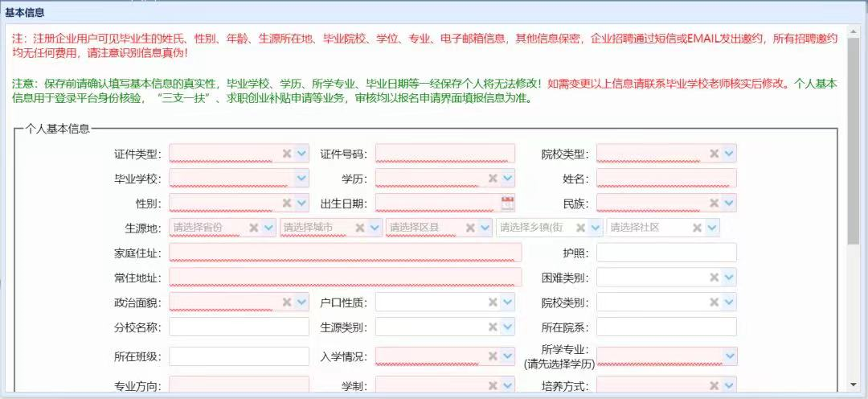Click the 生源地 field label
The width and height of the screenshot is (868, 399).
point(143,228)
